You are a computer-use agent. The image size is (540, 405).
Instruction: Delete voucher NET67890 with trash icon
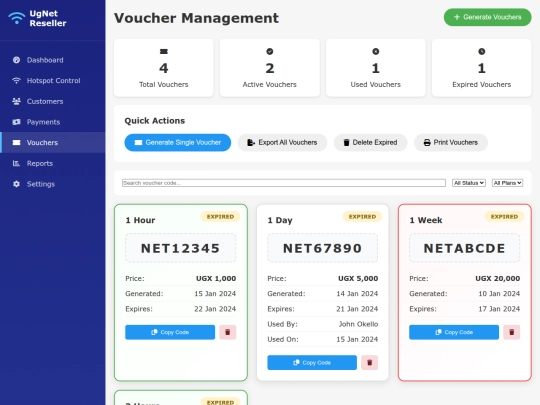(370, 363)
